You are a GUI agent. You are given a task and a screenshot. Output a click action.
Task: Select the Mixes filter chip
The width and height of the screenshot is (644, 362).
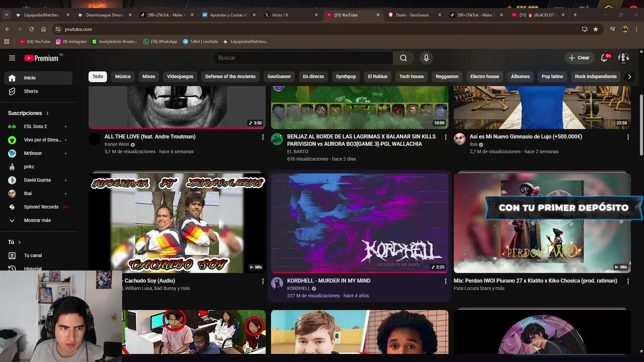click(x=148, y=76)
